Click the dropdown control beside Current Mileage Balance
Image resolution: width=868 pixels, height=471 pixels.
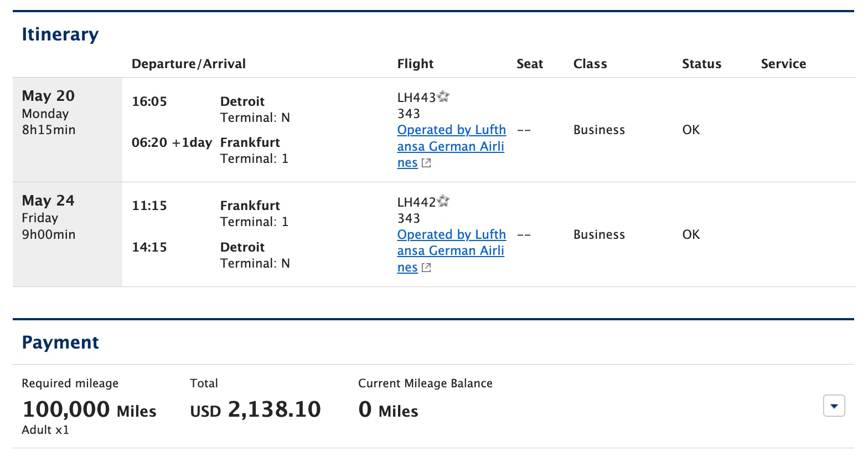click(834, 406)
